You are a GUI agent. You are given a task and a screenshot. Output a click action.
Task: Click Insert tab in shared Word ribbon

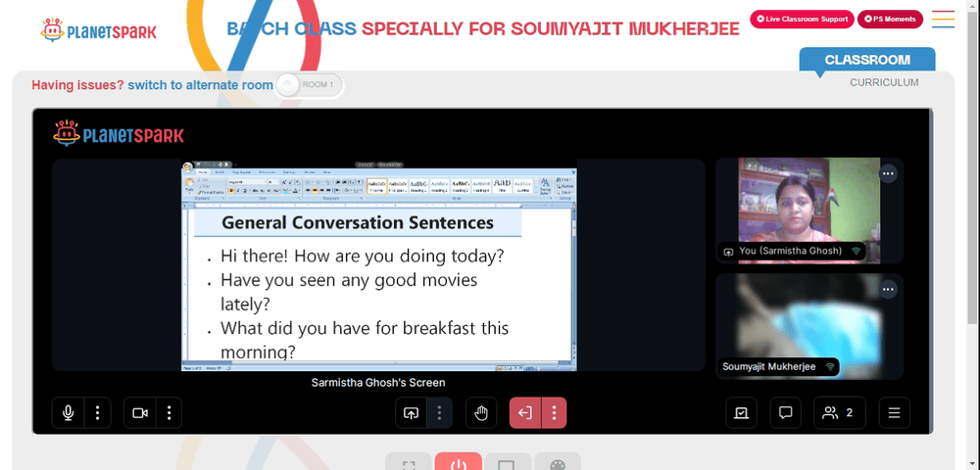[220, 171]
